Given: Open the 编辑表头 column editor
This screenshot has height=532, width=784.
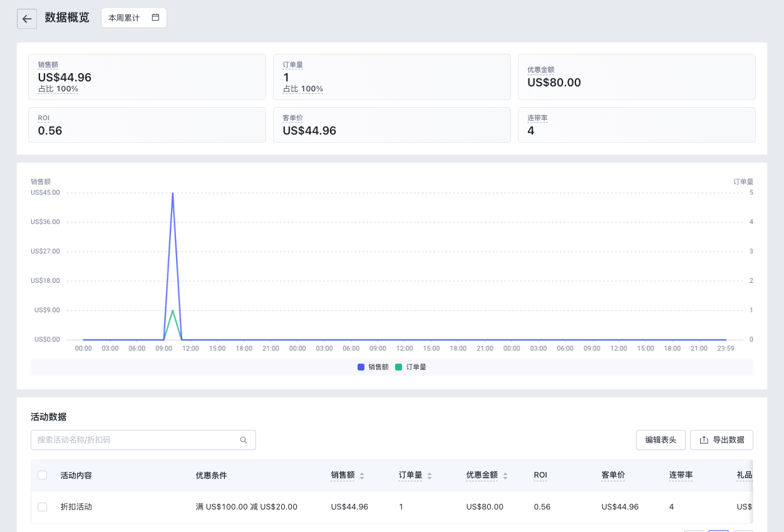Looking at the screenshot, I should coord(661,440).
